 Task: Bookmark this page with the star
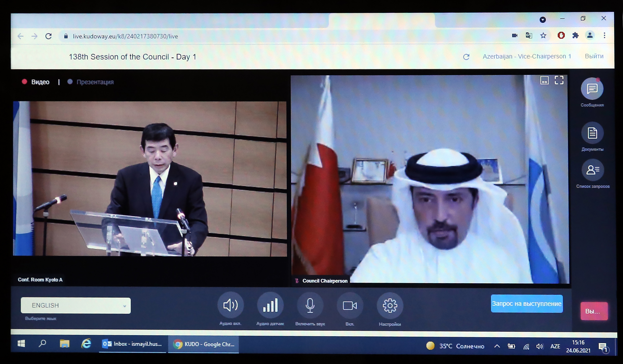point(543,36)
